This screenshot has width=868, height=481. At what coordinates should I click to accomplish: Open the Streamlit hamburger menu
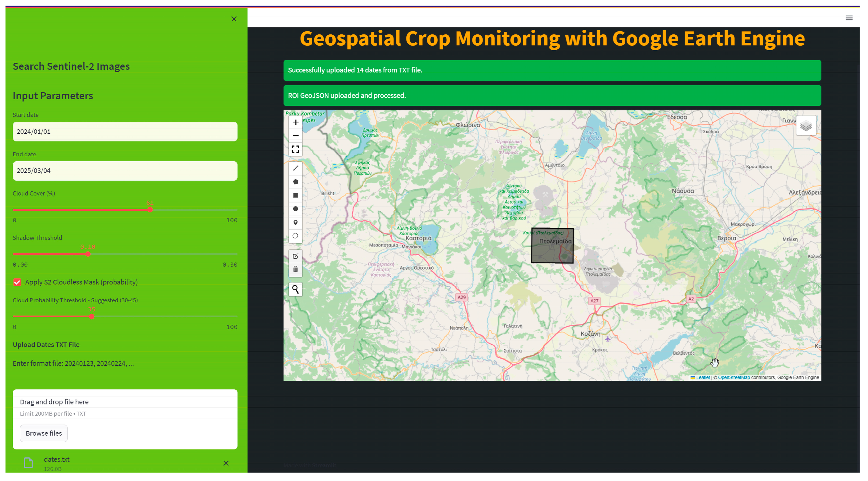click(849, 18)
